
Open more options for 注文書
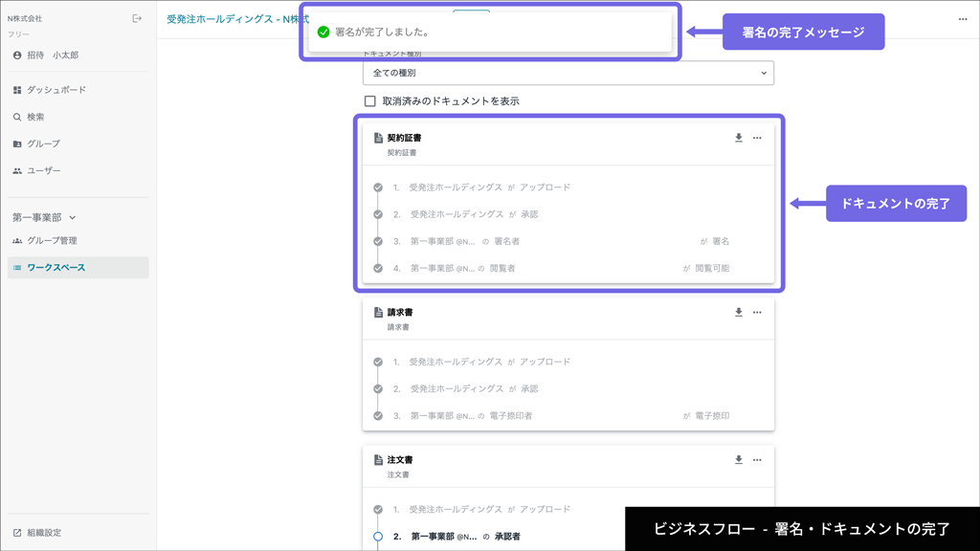[757, 459]
